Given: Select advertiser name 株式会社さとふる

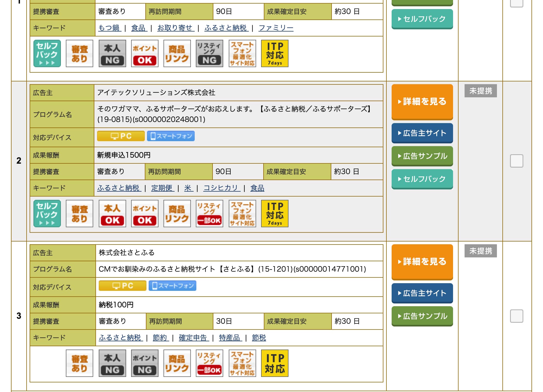Looking at the screenshot, I should pyautogui.click(x=126, y=253).
